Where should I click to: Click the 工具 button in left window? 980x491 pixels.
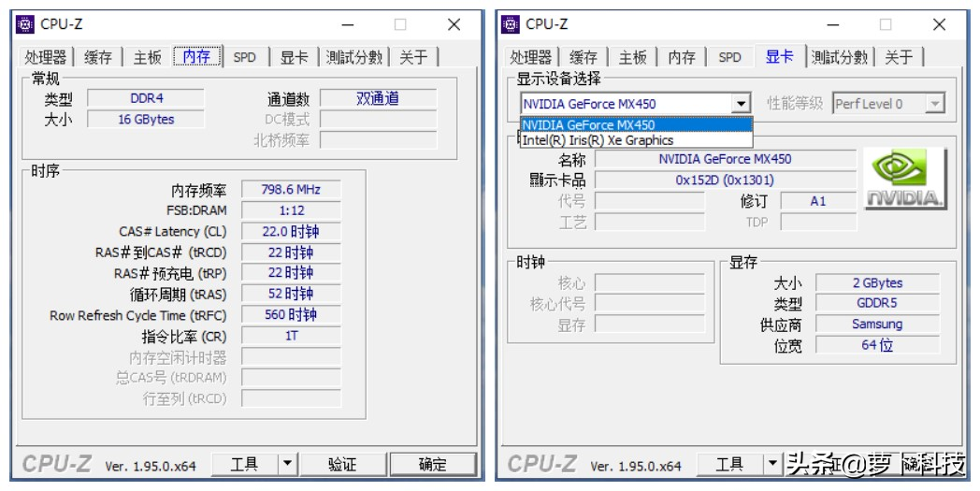click(x=244, y=464)
